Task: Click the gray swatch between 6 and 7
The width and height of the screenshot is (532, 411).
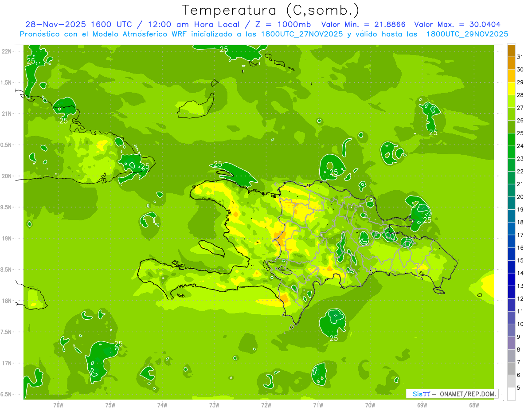Action: (x=511, y=369)
